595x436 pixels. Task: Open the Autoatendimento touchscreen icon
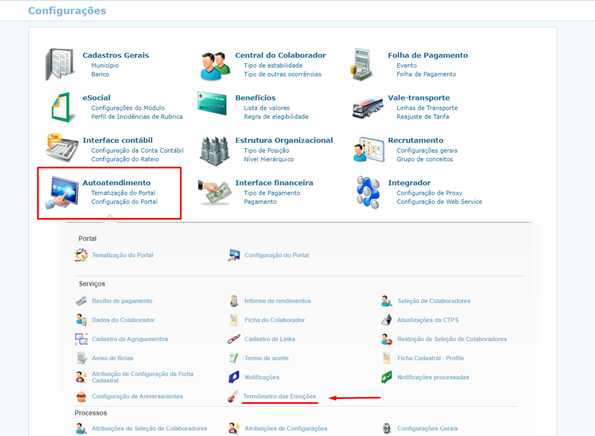point(62,192)
